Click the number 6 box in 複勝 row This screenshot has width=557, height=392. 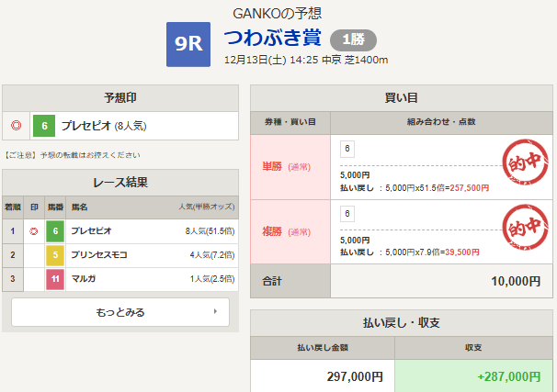click(x=347, y=214)
